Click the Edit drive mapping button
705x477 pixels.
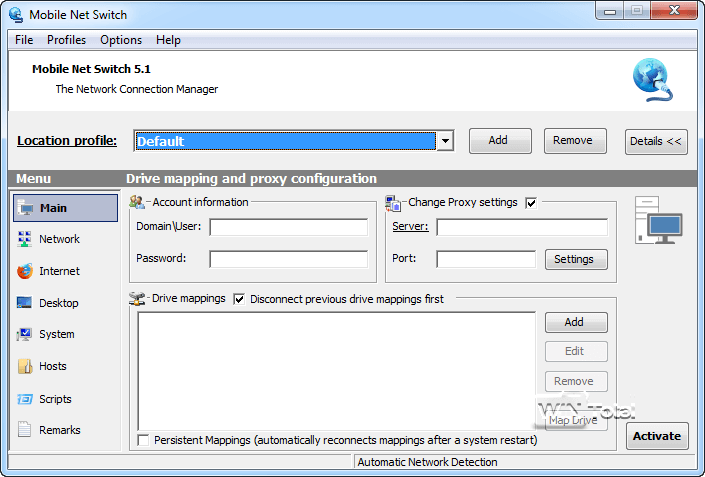(x=576, y=352)
